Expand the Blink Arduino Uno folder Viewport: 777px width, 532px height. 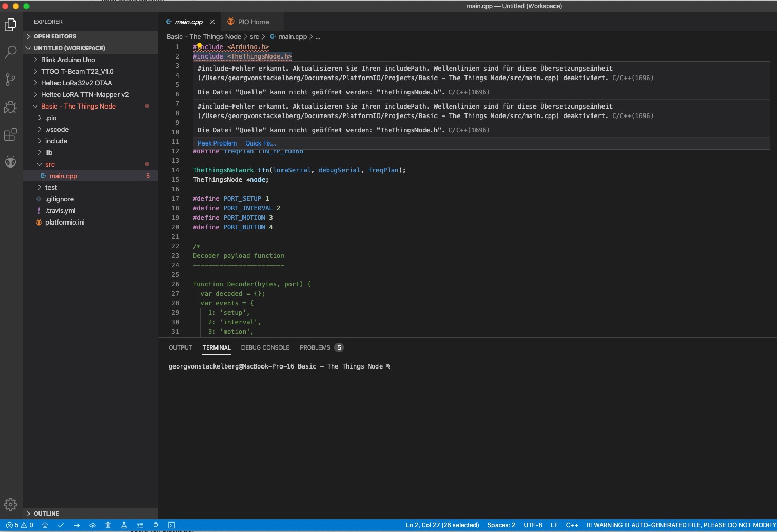pyautogui.click(x=68, y=60)
